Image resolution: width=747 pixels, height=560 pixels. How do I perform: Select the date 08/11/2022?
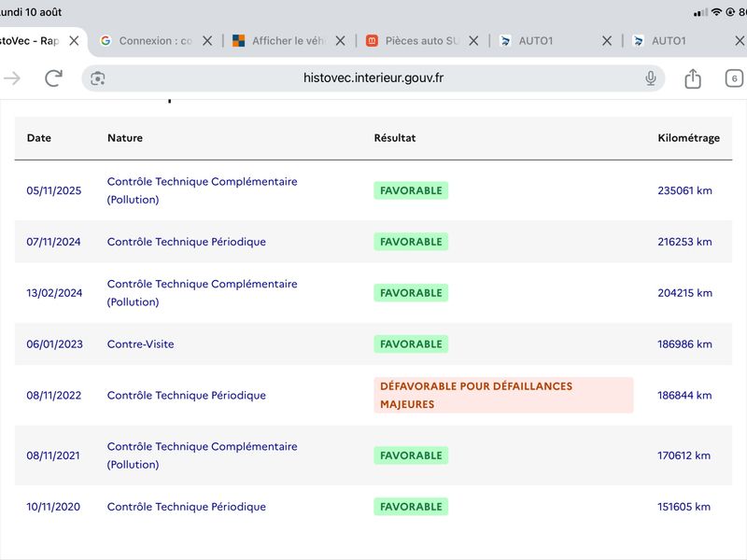pos(54,395)
